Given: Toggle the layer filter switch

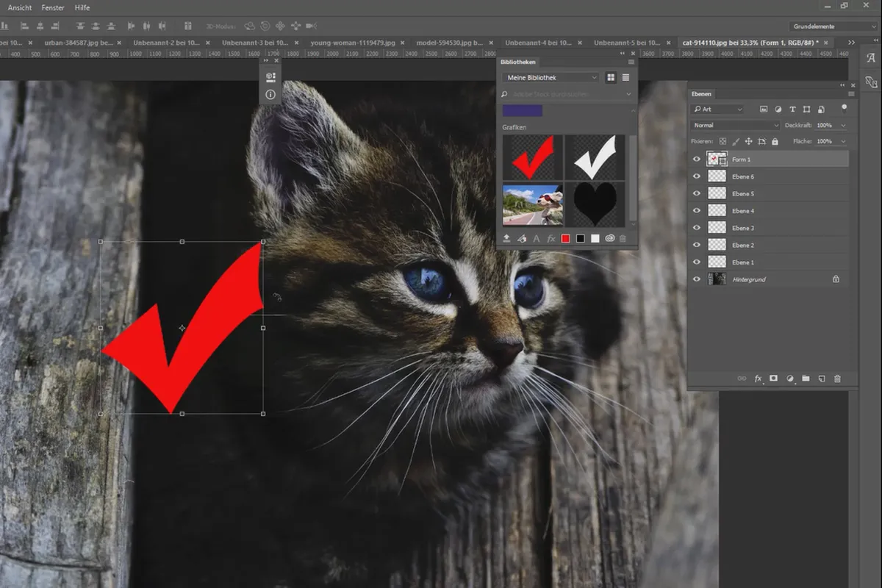Looking at the screenshot, I should 845,107.
